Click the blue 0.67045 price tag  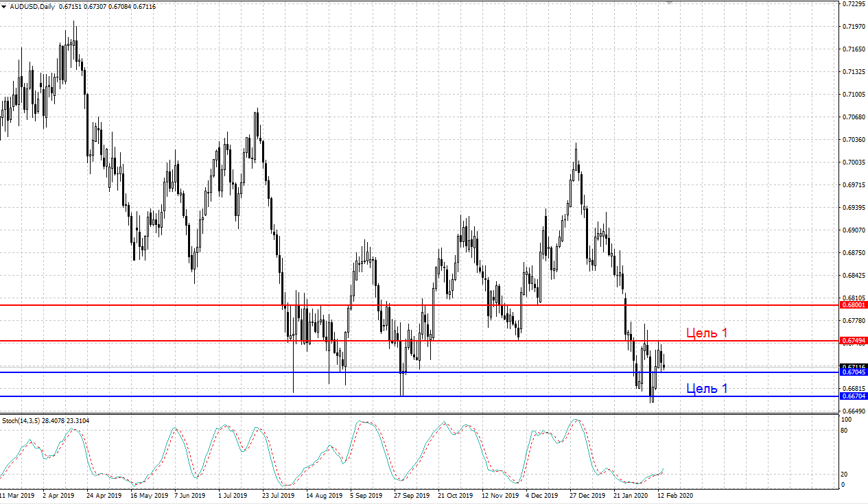coord(853,372)
